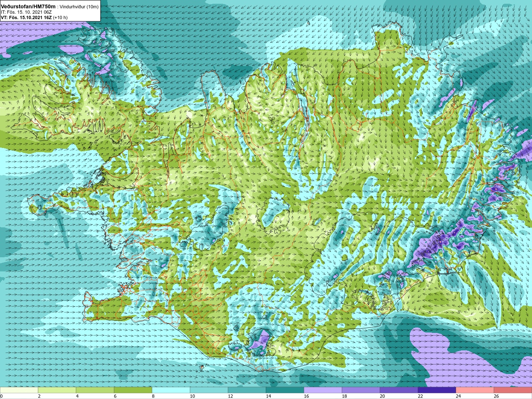
Task: Click the legend tick label '10'
Action: pos(192,396)
